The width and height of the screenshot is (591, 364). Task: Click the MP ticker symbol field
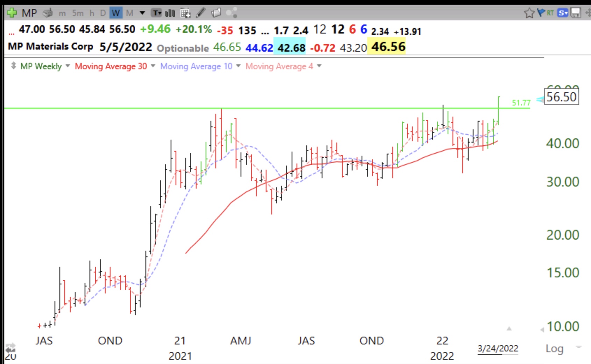29,13
